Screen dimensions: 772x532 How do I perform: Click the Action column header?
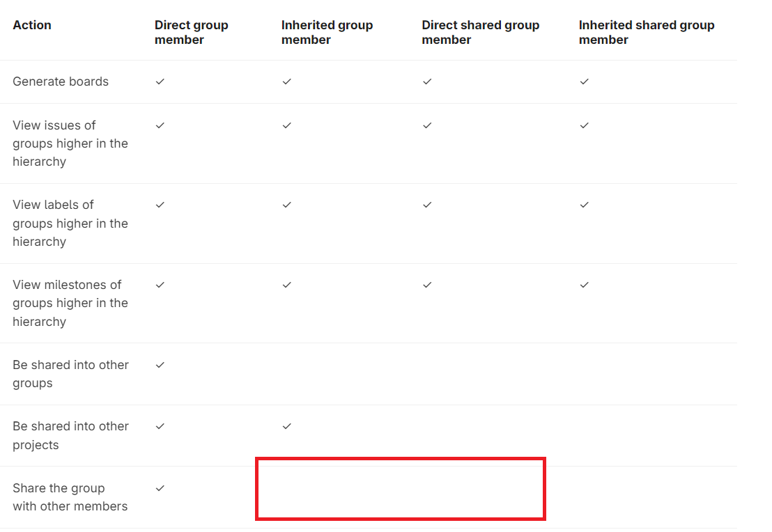(32, 25)
